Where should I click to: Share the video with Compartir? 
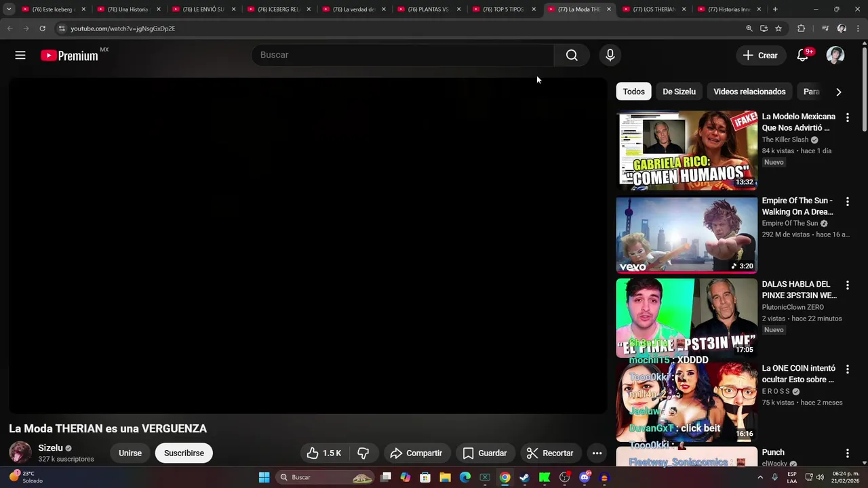[x=416, y=453]
